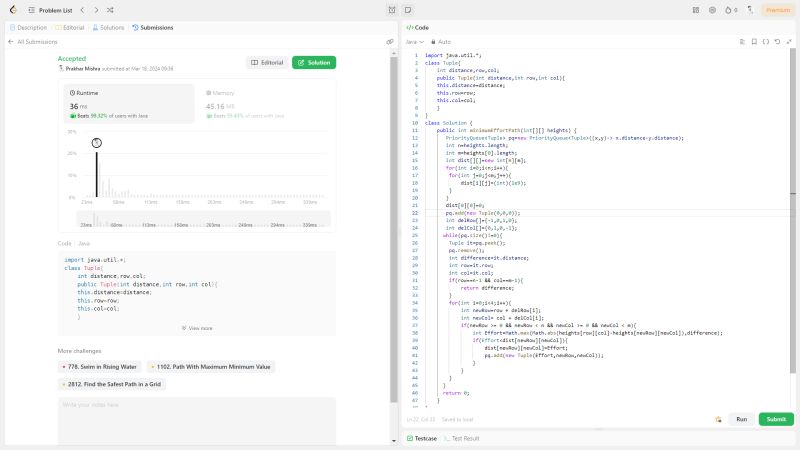
Task: Select the Memory stats card
Action: point(265,104)
